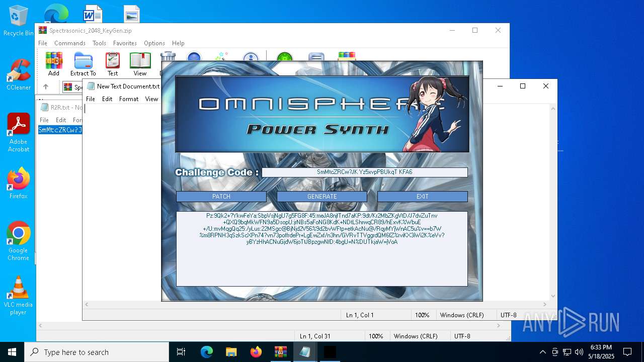Viewport: 644px width, 362px height.
Task: Click the Omnisphere Power Synth banner image
Action: [322, 114]
